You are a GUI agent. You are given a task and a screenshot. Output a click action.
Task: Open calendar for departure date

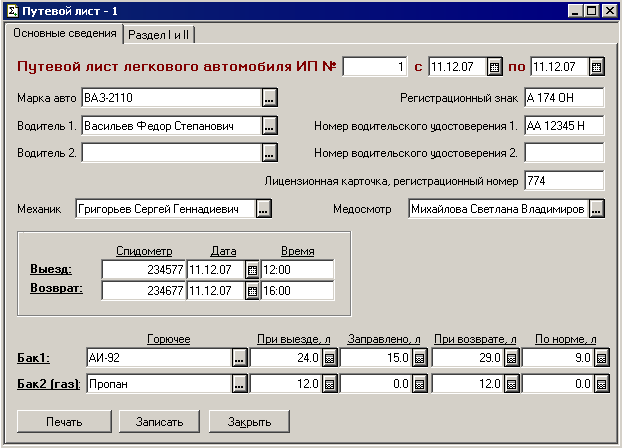(x=252, y=270)
